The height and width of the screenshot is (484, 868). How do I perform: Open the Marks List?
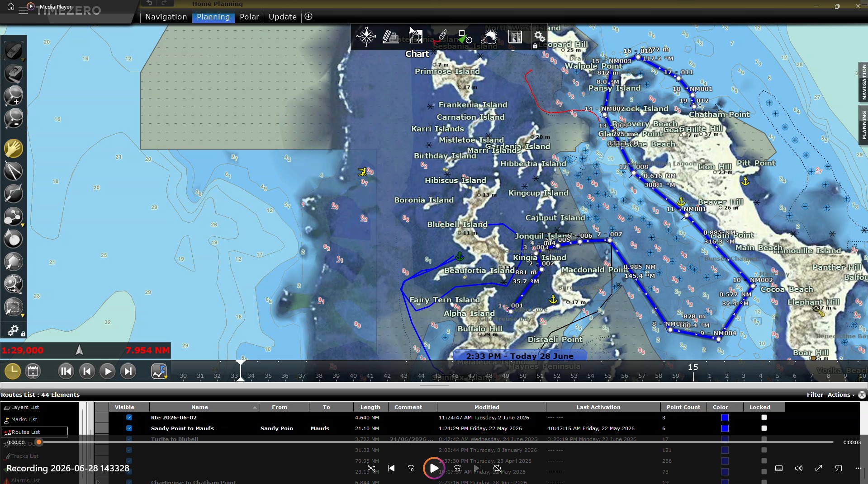click(24, 419)
